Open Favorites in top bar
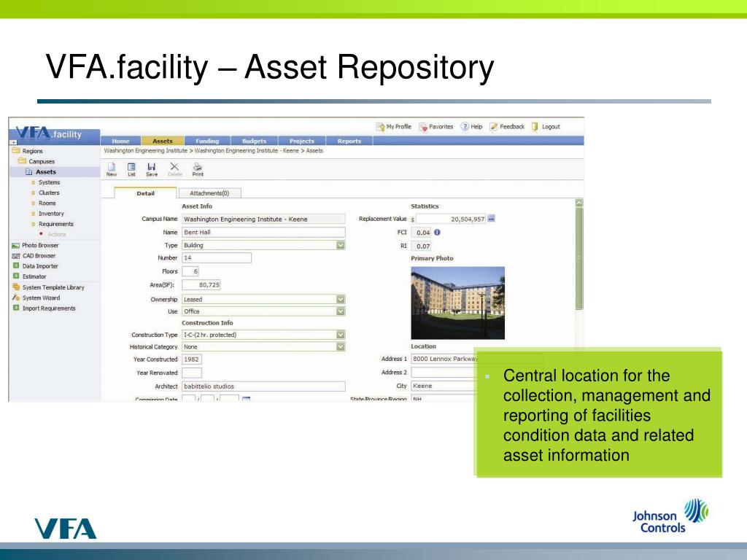The height and width of the screenshot is (560, 747). (x=436, y=127)
